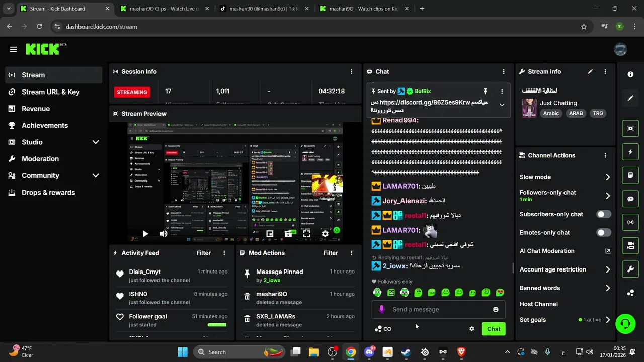Click Host Channel action
The image size is (644, 362).
538,304
